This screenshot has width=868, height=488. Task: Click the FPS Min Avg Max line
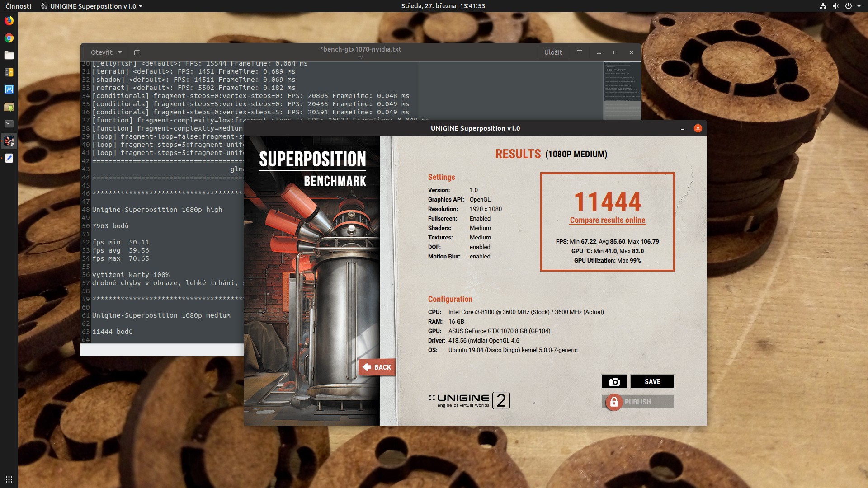tap(607, 242)
